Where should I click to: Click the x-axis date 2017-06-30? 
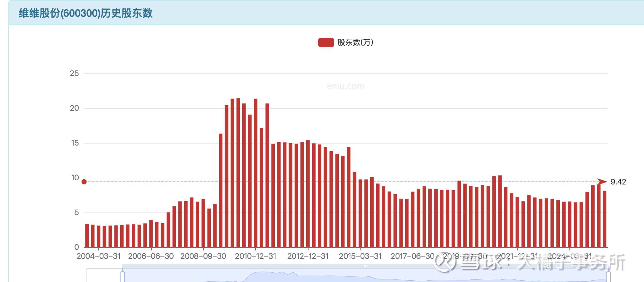coord(413,256)
